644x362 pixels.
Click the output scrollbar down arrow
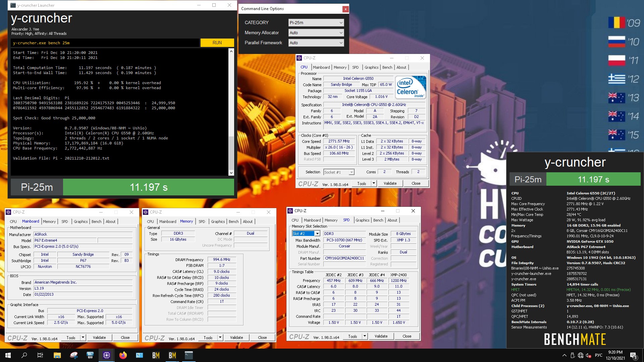[x=231, y=173]
